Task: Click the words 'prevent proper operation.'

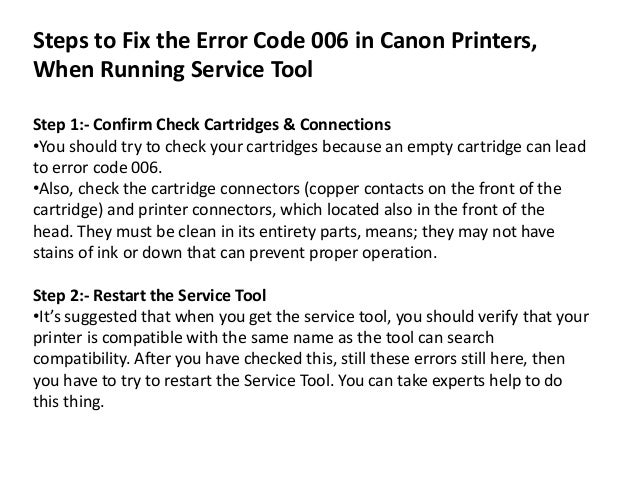Action: point(343,253)
